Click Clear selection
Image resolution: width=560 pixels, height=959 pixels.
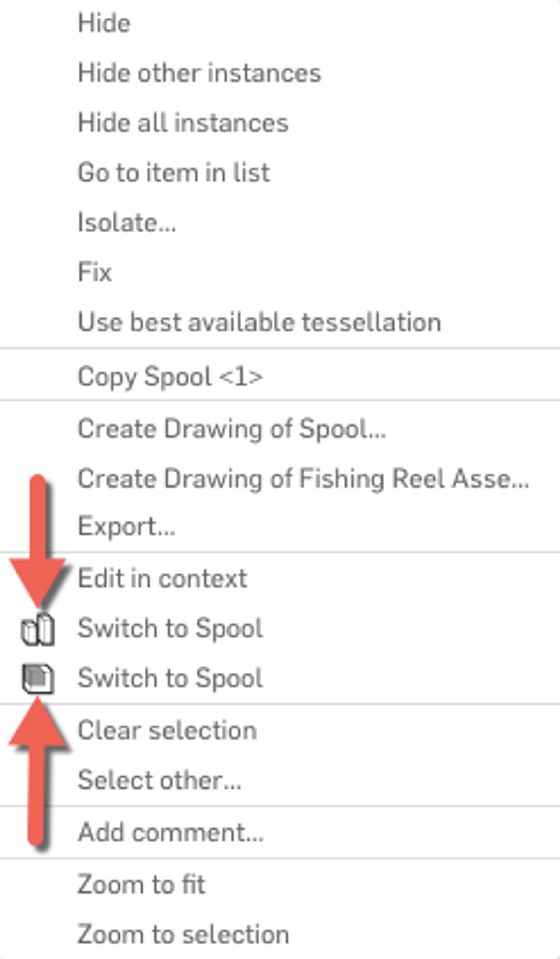[x=167, y=731]
